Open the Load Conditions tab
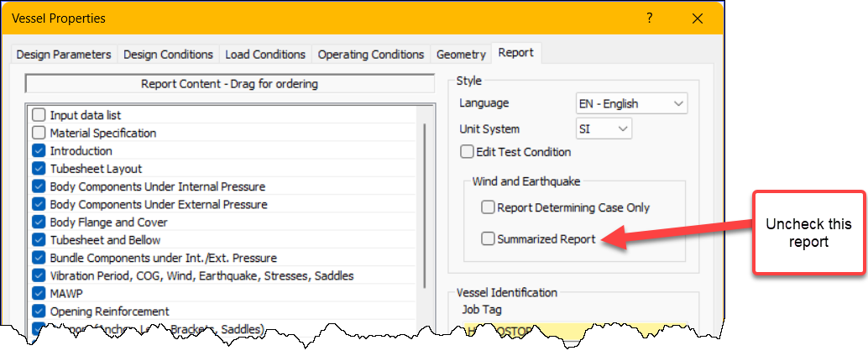The image size is (868, 356). point(265,55)
